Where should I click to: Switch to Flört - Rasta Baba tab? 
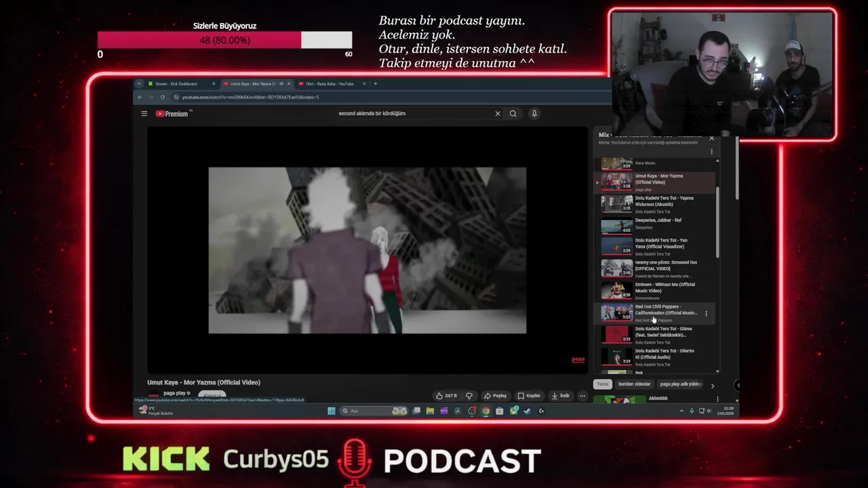[330, 83]
